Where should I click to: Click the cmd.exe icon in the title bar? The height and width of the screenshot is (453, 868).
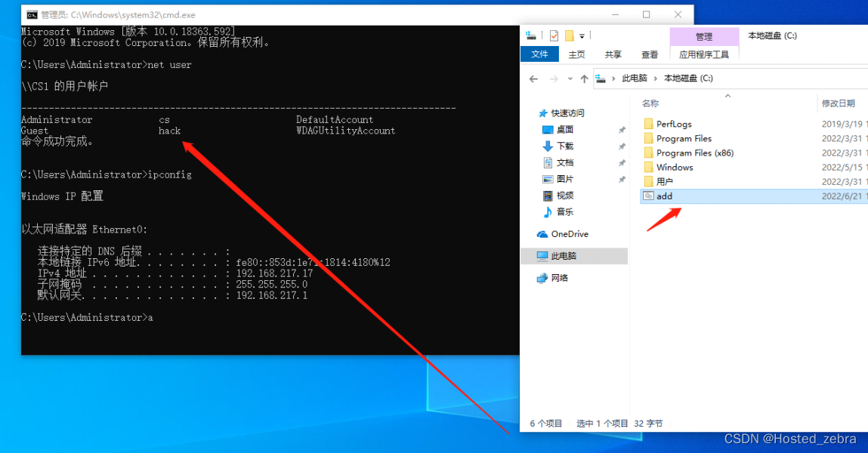pos(30,14)
